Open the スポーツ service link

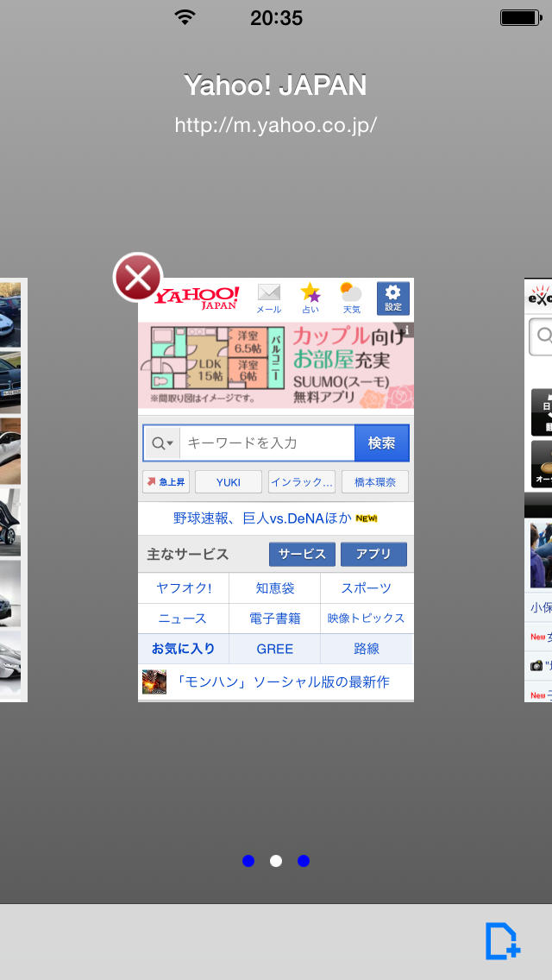pos(367,588)
